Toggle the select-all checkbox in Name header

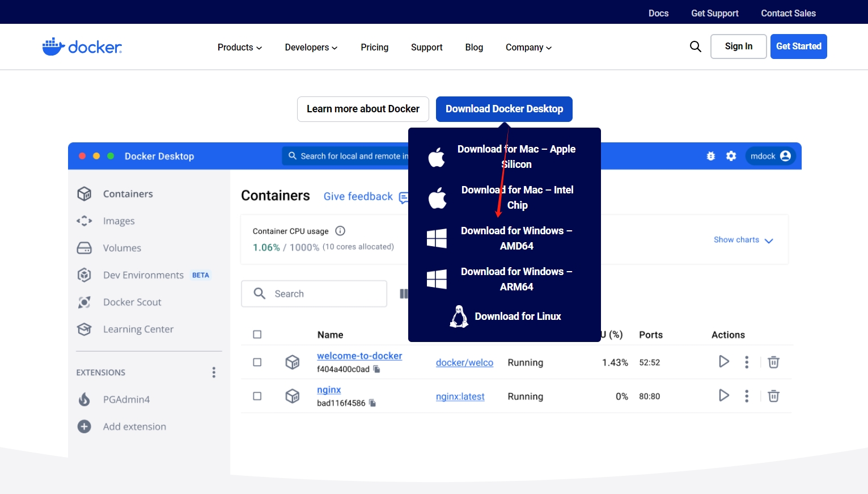pos(257,335)
